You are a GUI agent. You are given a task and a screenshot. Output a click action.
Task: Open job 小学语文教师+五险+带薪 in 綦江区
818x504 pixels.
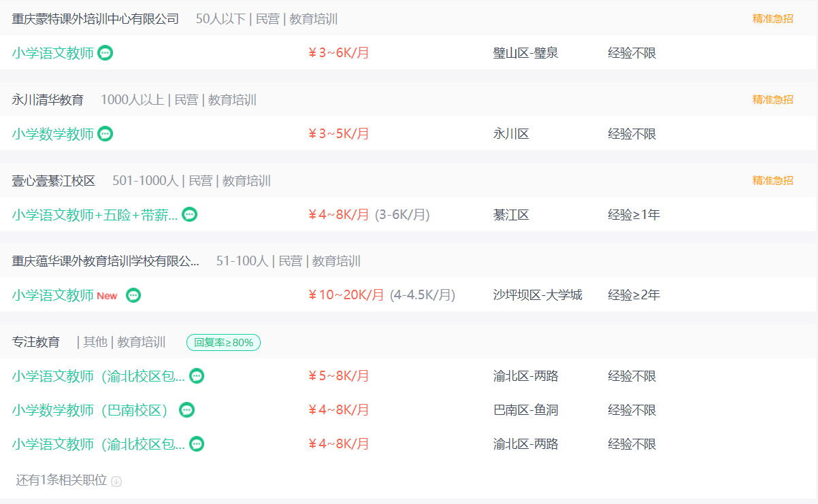(x=95, y=215)
